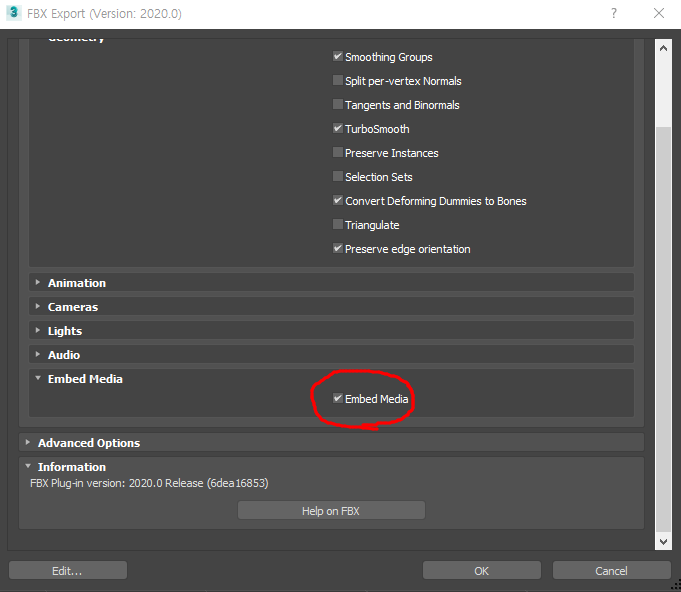Uncheck Preserve edge orientation
The image size is (681, 592).
pos(337,248)
